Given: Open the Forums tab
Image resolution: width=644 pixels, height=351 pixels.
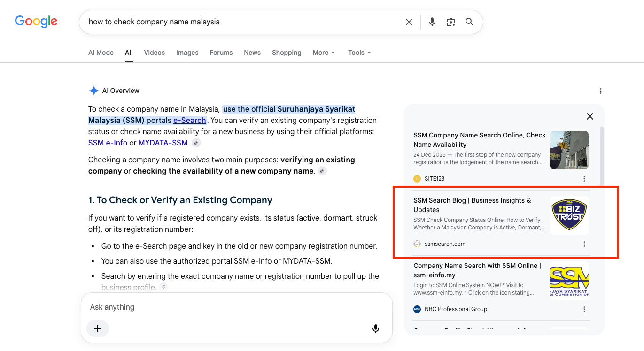Looking at the screenshot, I should click(x=221, y=53).
